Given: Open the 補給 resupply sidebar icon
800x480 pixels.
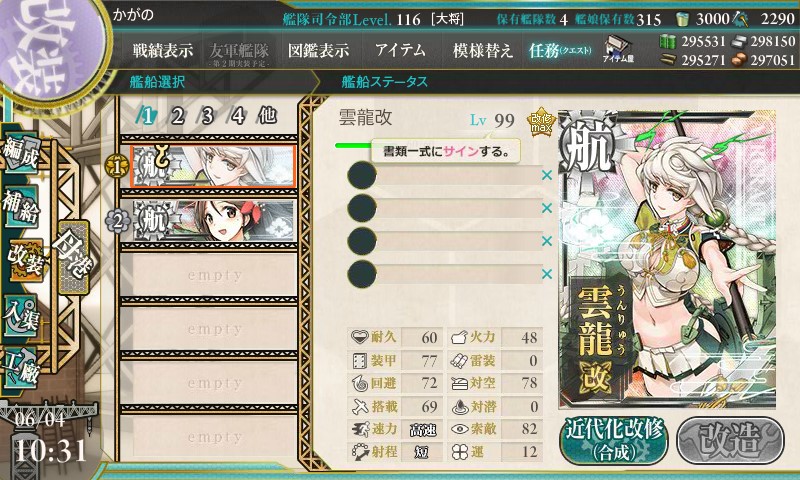Looking at the screenshot, I should (21, 207).
